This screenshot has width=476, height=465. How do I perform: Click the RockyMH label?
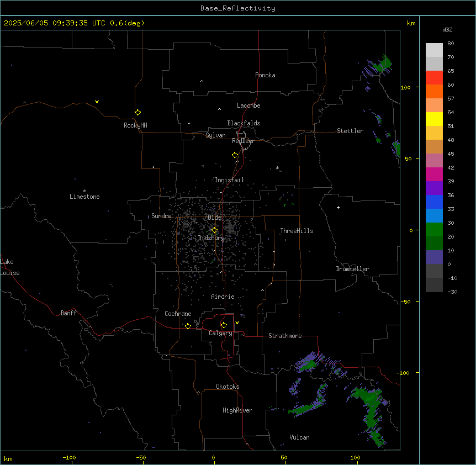tap(135, 125)
